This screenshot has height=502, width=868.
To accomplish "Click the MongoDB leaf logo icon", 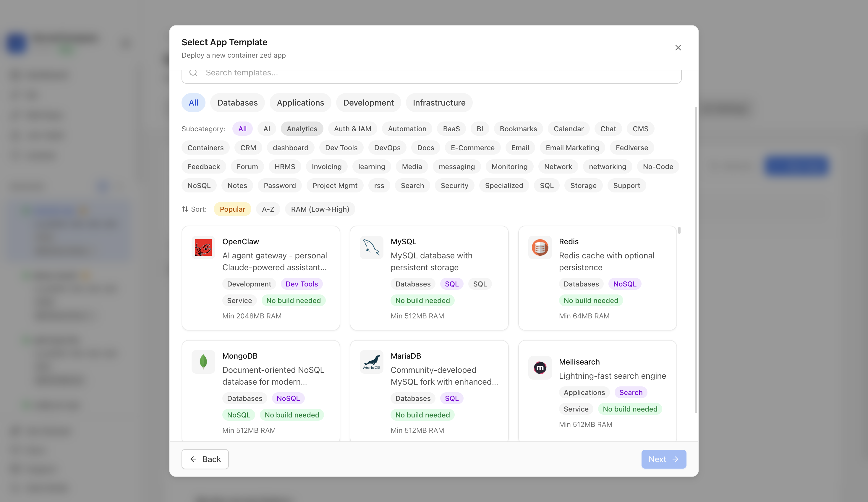I will coord(203,362).
